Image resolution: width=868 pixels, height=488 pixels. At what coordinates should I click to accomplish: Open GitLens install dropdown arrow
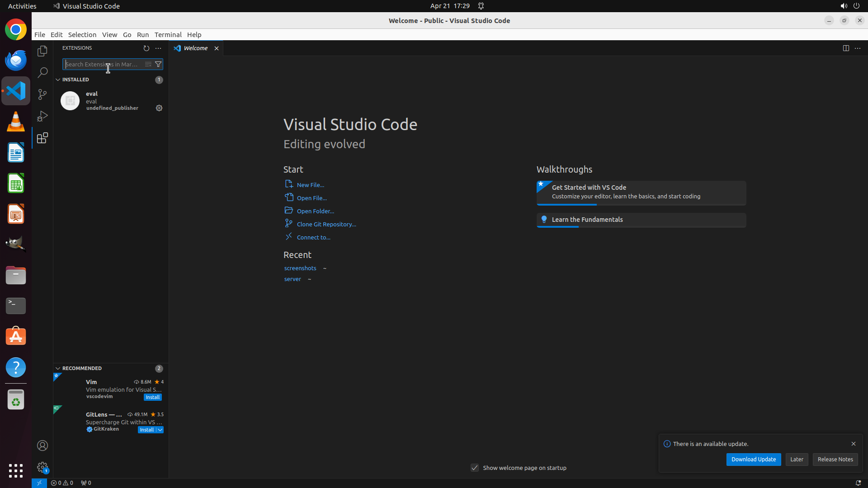pyautogui.click(x=160, y=430)
